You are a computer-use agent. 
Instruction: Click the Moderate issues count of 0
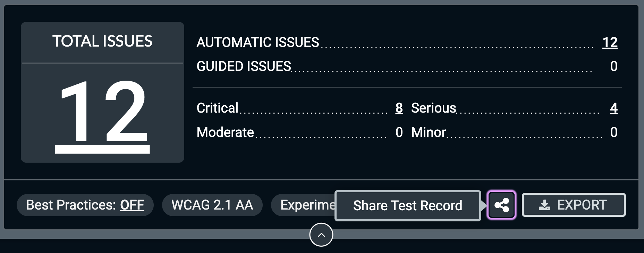(x=398, y=132)
